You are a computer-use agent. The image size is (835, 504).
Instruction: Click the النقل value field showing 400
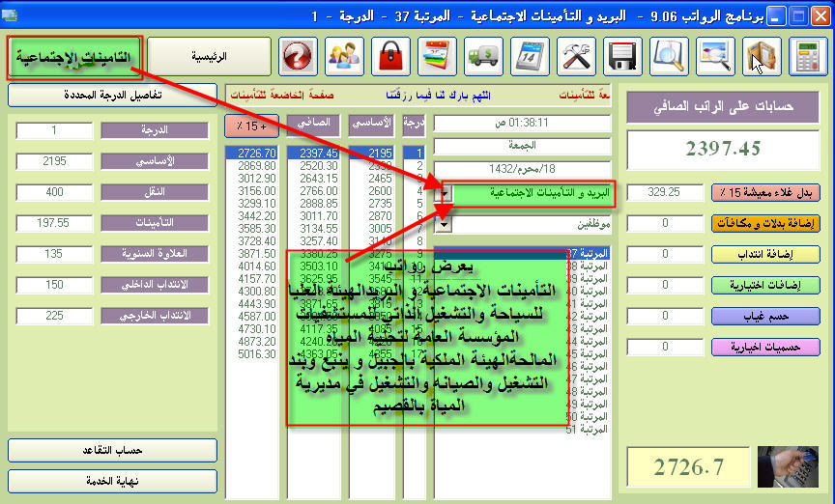54,192
